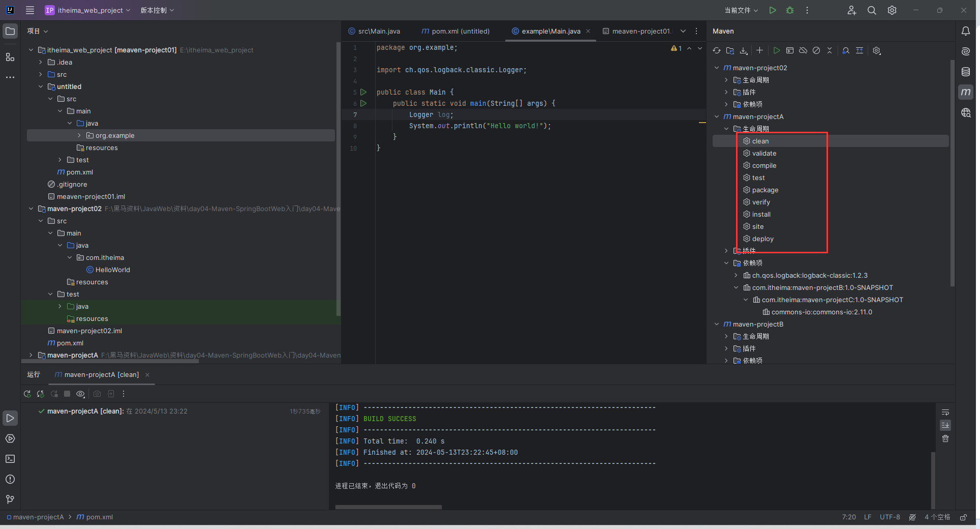980x529 pixels.
Task: Select package lifecycle goal under maven-projectA
Action: click(765, 190)
